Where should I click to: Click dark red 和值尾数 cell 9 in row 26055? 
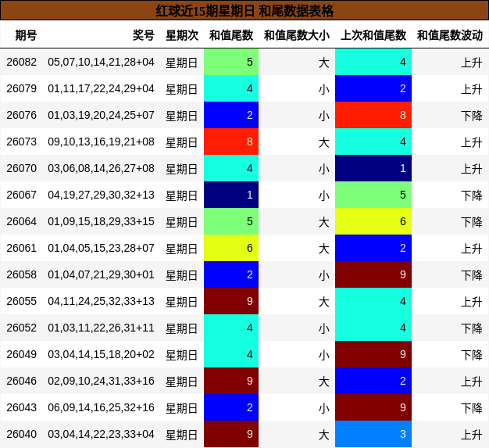click(x=231, y=301)
